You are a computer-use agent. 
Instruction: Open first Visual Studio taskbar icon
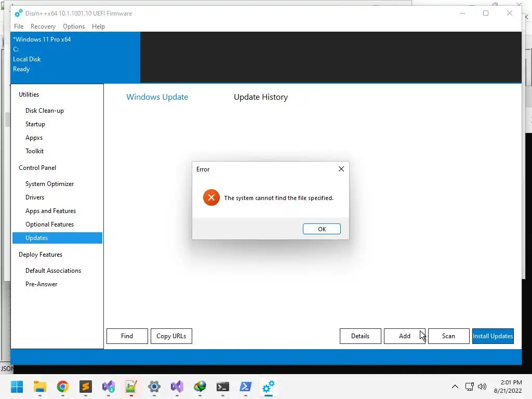click(x=109, y=387)
